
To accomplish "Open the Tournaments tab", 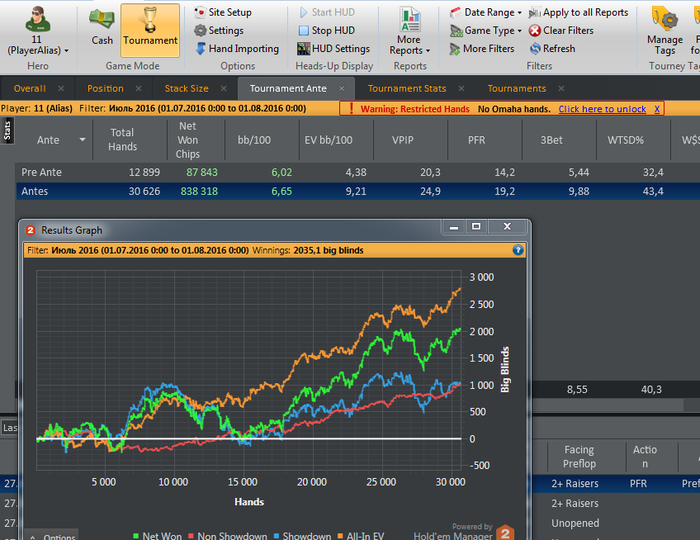I will [x=517, y=88].
